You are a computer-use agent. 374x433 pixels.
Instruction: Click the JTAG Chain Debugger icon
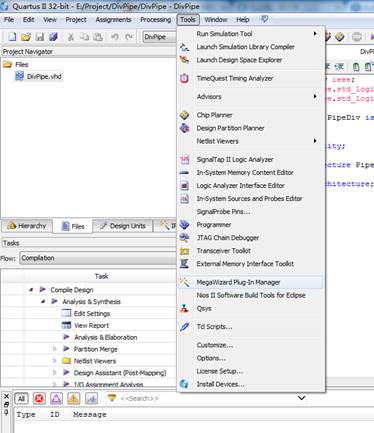pyautogui.click(x=184, y=238)
